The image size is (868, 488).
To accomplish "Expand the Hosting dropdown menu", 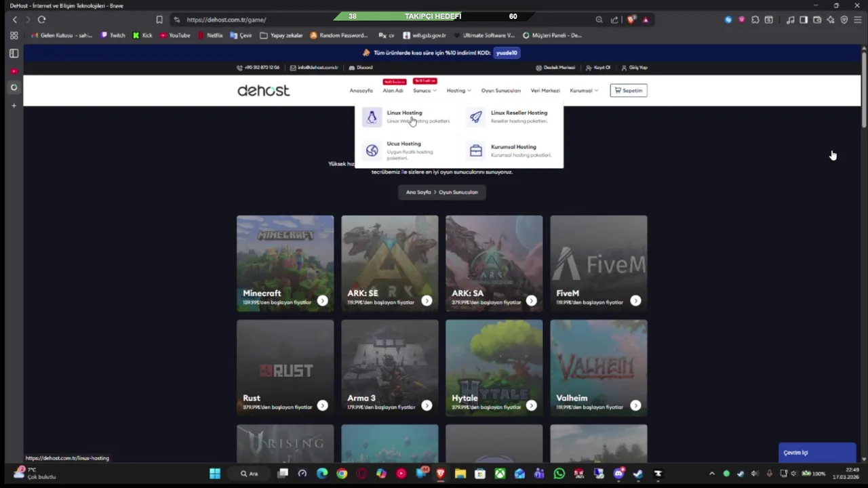I will (x=458, y=91).
